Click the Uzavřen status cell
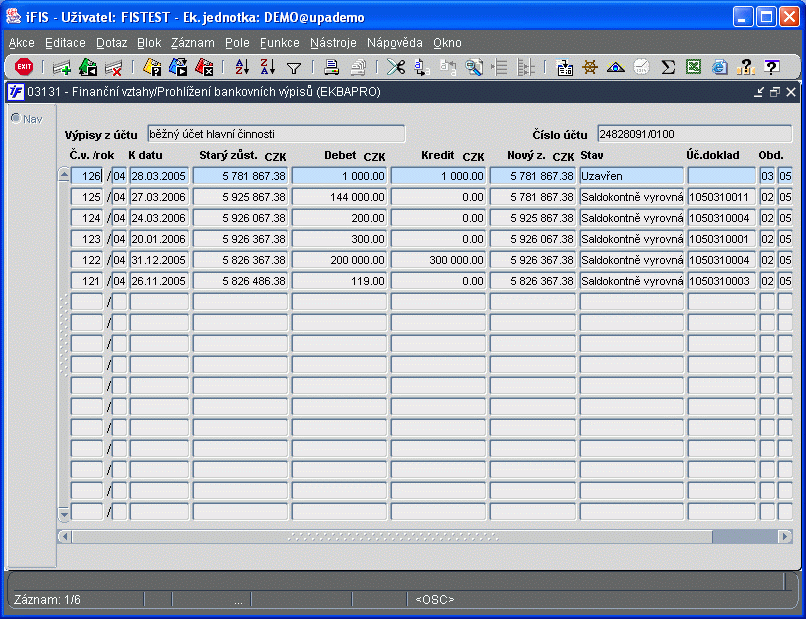This screenshot has width=806, height=619. point(632,176)
